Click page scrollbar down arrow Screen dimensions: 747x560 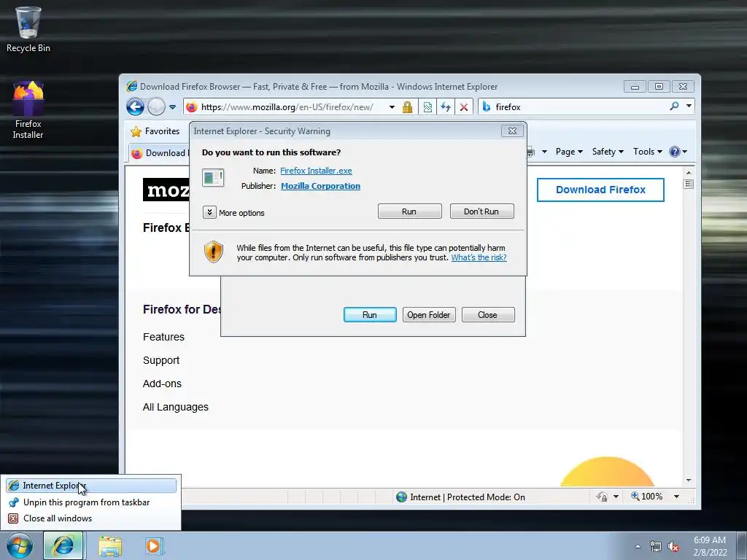click(689, 481)
